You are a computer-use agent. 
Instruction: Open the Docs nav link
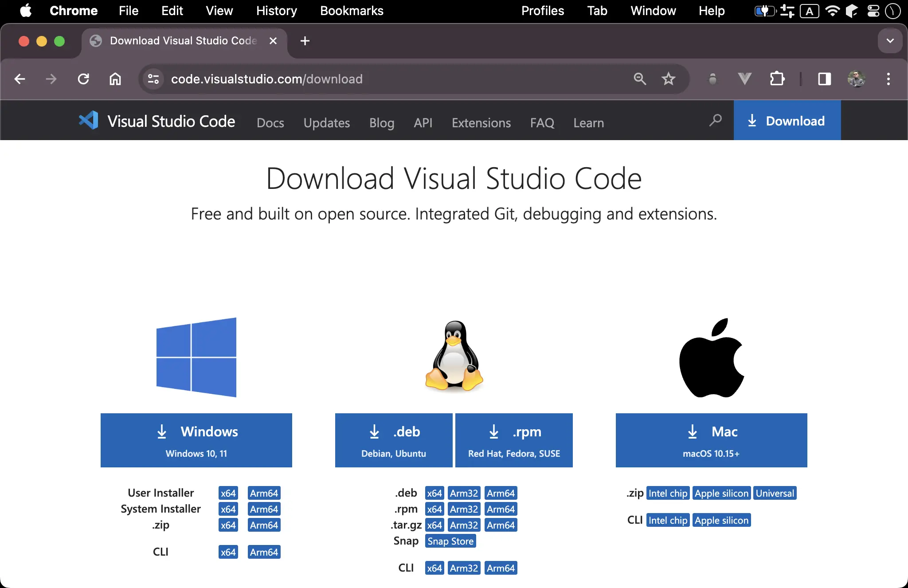[270, 123]
